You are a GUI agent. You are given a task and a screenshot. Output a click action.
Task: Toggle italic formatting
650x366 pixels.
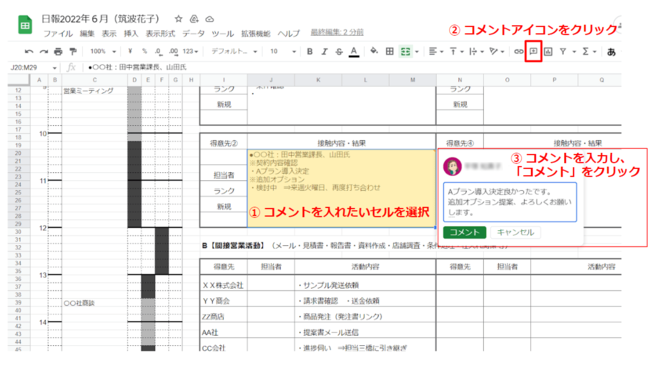(324, 51)
